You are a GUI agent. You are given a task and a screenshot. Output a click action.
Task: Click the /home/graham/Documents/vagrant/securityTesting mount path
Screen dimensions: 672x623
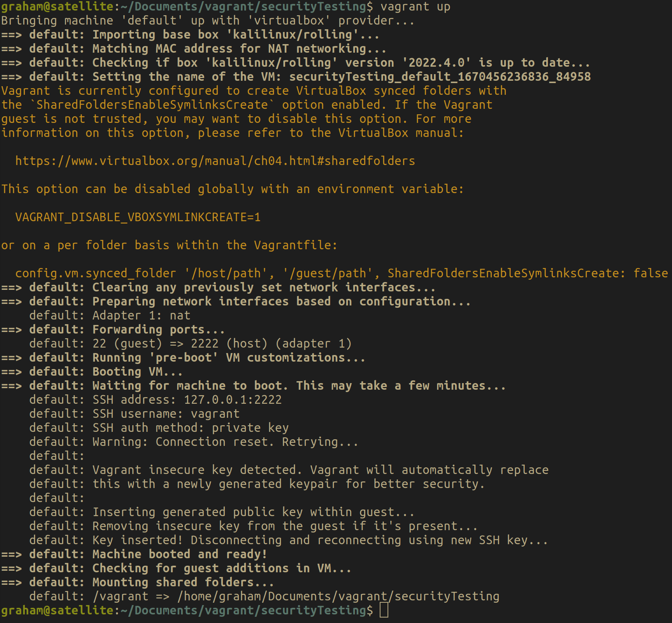pos(338,596)
